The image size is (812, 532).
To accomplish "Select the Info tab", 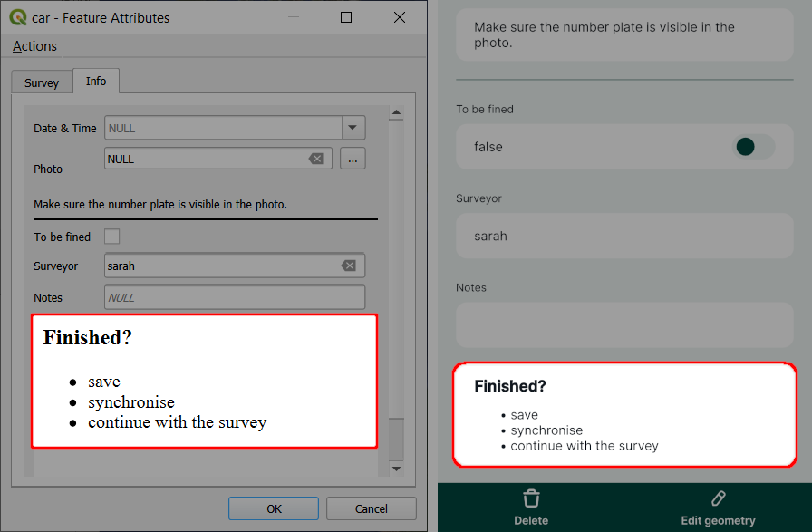I will tap(95, 81).
